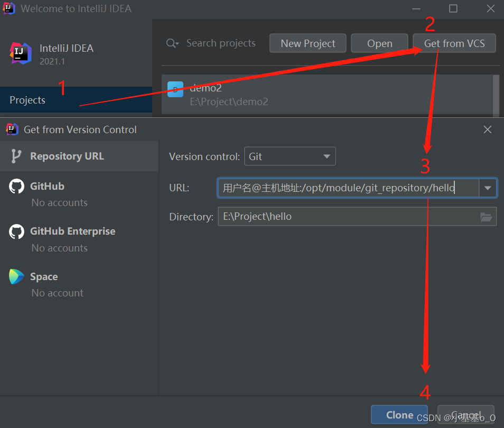Click the GitHub Enterprise octocat icon
Viewport: 504px width, 428px height.
click(x=16, y=231)
